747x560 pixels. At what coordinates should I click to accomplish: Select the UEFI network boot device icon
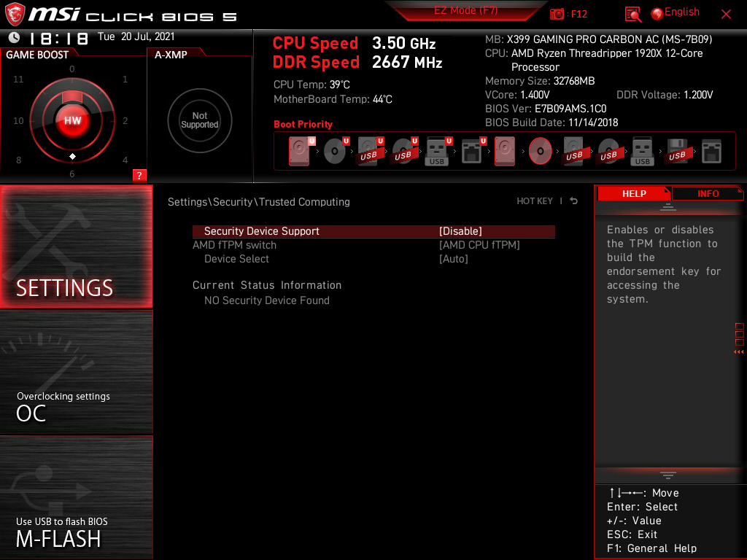click(x=472, y=151)
